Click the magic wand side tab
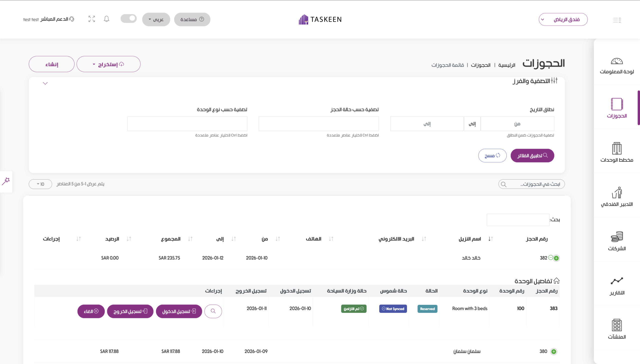 (x=6, y=182)
